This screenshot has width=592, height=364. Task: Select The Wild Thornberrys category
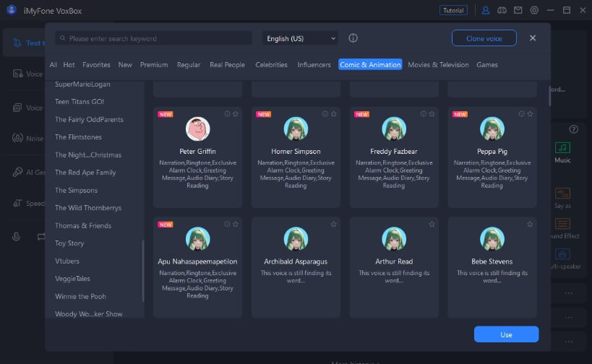click(88, 208)
